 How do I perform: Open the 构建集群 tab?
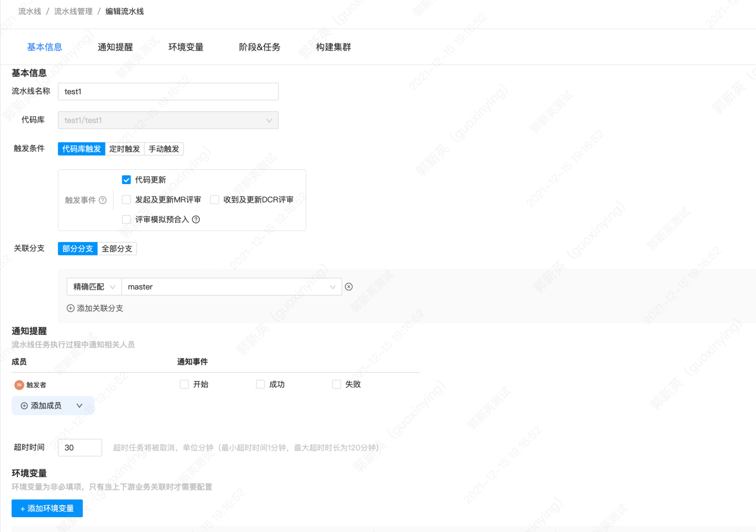pyautogui.click(x=334, y=46)
